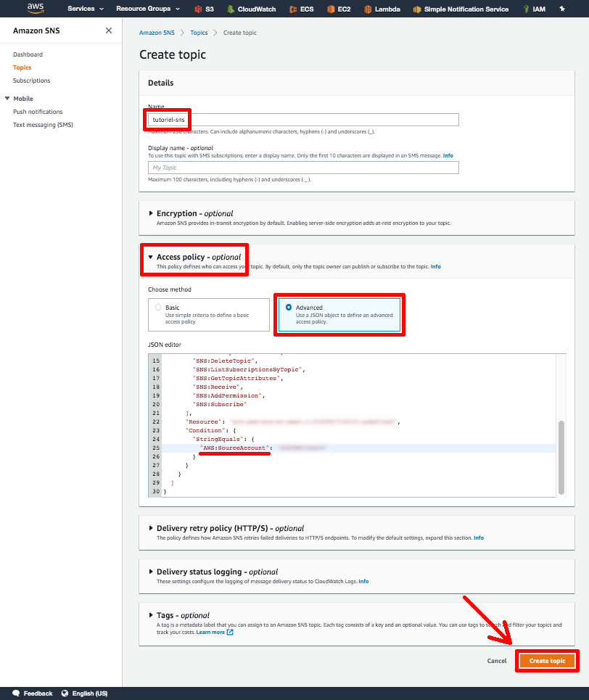Click the SNS:DeleteTopic line in JSON editor

point(225,361)
